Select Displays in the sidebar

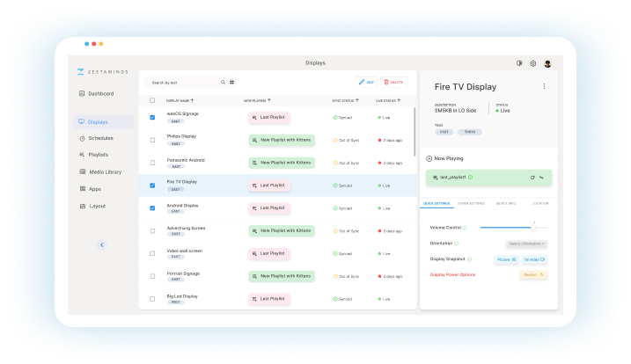[103, 122]
